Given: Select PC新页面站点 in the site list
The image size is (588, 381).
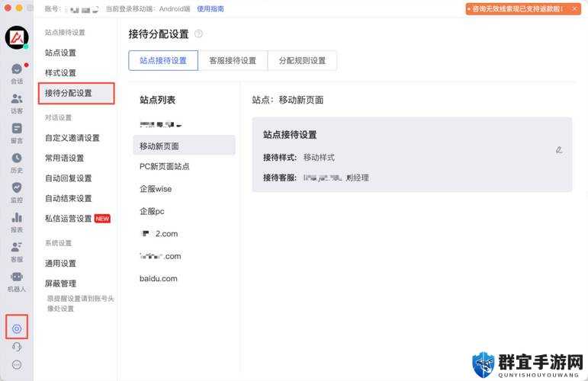Looking at the screenshot, I should coord(164,166).
